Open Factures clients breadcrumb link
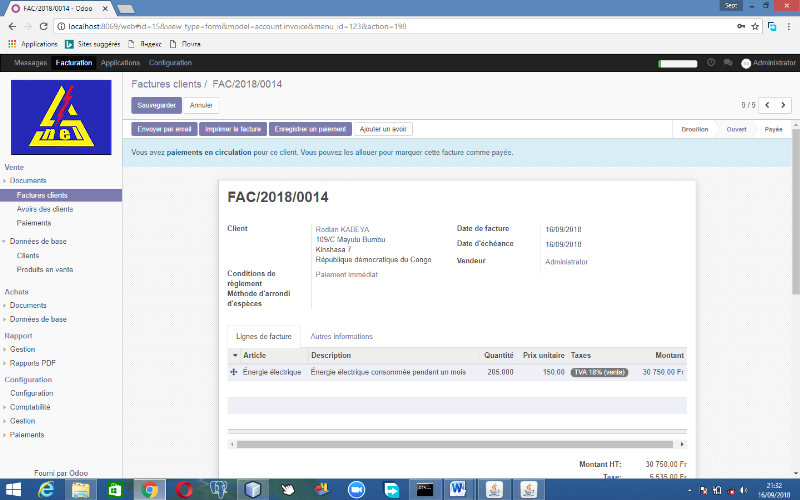This screenshot has width=800, height=500. pyautogui.click(x=166, y=84)
